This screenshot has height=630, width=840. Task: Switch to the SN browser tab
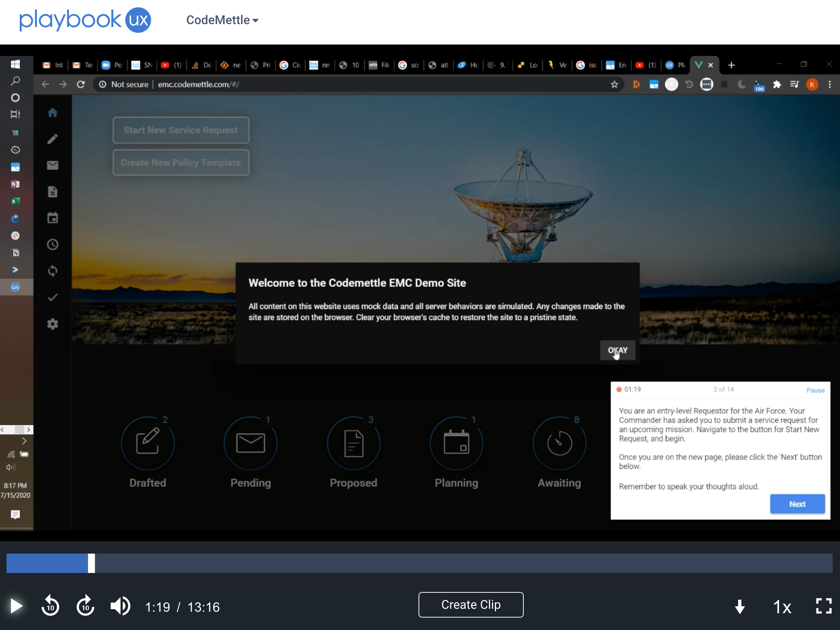(x=142, y=65)
